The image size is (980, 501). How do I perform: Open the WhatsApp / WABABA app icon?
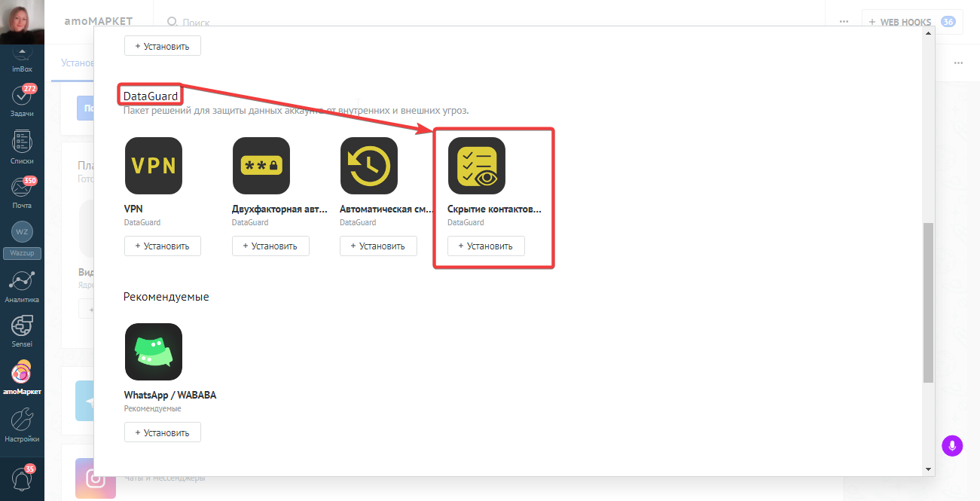point(154,352)
